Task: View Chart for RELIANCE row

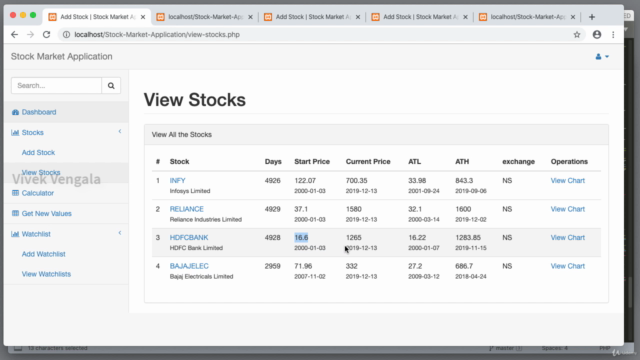Action: (x=568, y=209)
